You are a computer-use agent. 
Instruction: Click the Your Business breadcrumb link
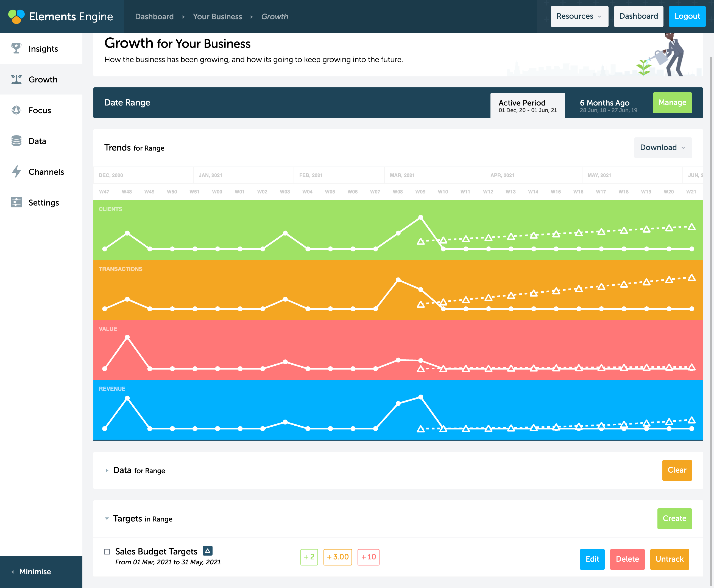click(217, 16)
